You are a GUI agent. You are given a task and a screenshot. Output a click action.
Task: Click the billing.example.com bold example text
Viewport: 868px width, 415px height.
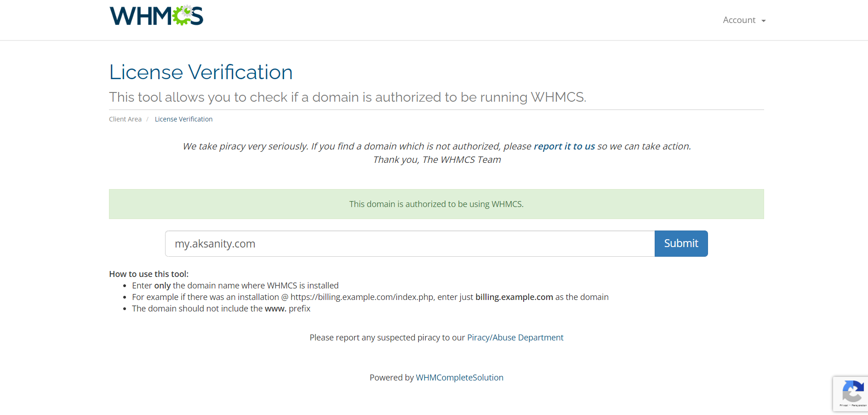[x=514, y=297]
